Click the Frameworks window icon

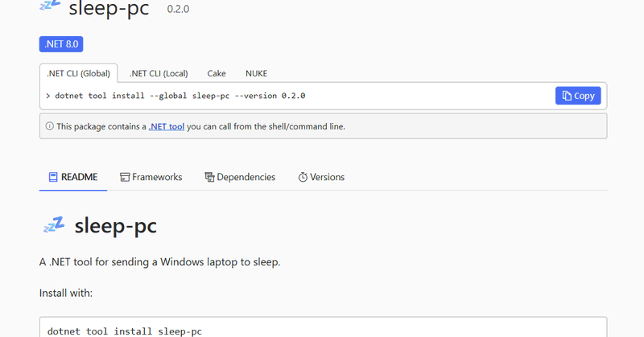click(125, 177)
